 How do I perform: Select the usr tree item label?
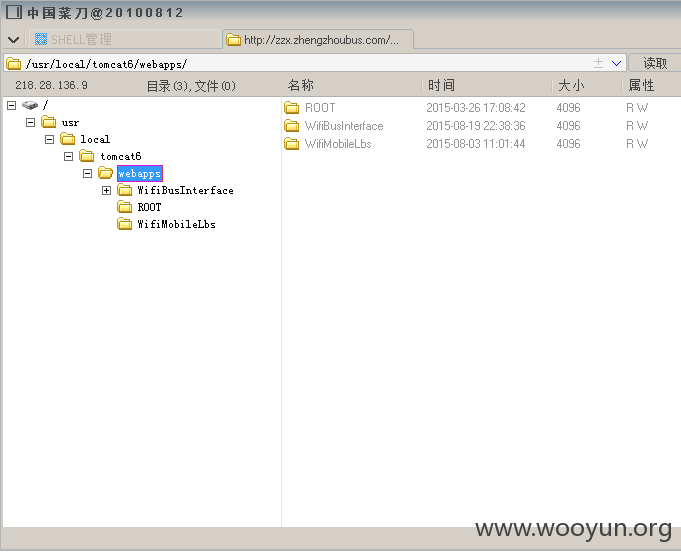coord(70,123)
